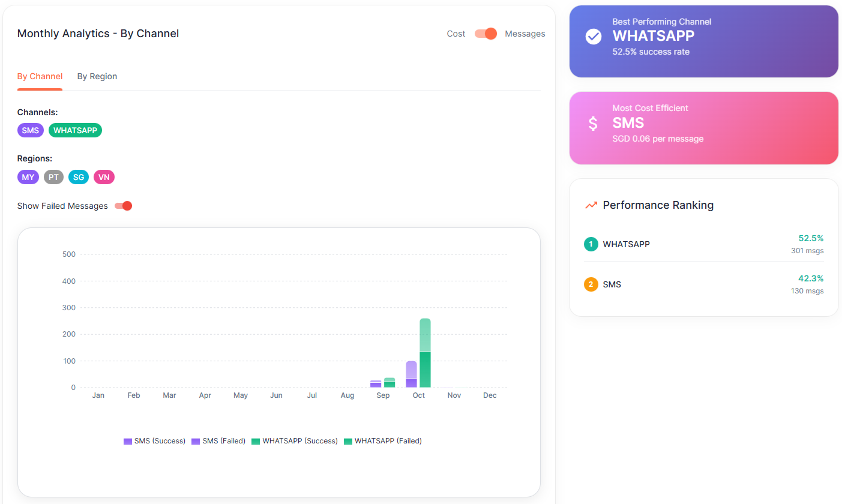Image resolution: width=842 pixels, height=504 pixels.
Task: Toggle the Cost/Messages switch
Action: [486, 34]
